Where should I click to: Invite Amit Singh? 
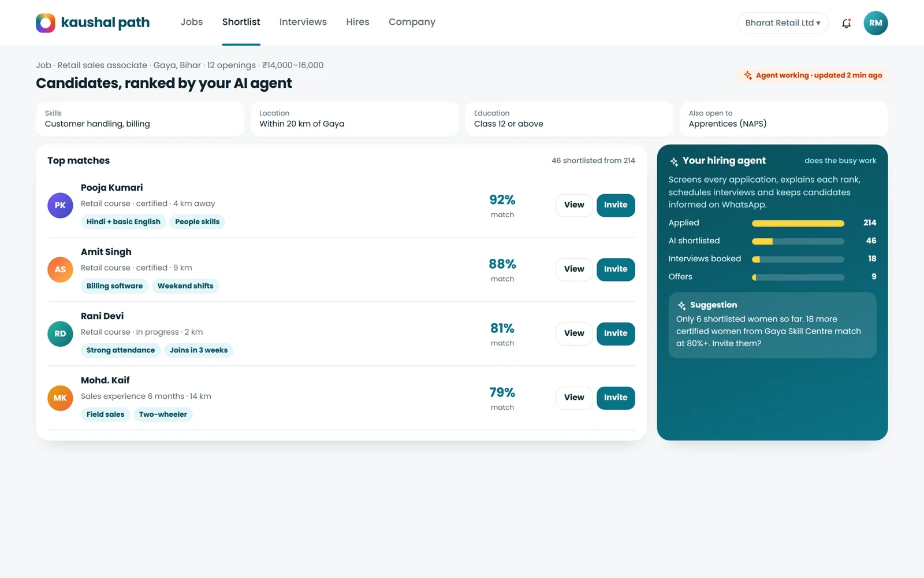pos(616,269)
